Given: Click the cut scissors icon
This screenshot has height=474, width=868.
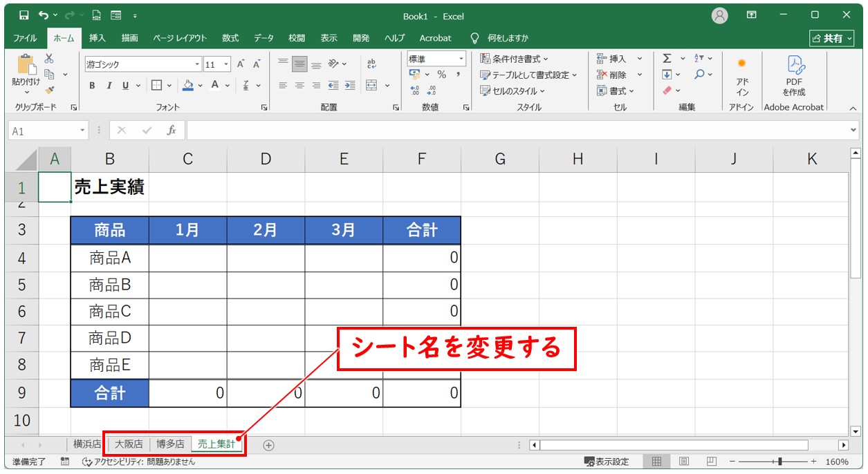Looking at the screenshot, I should pos(49,59).
